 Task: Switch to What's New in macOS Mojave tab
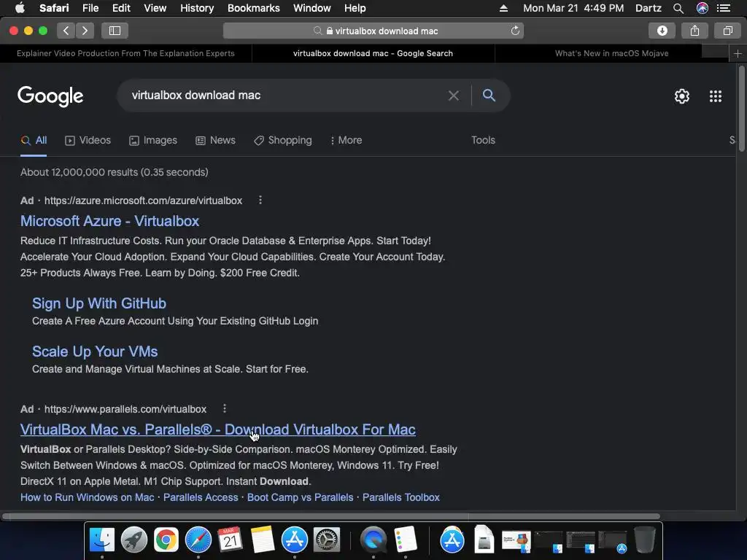[612, 54]
